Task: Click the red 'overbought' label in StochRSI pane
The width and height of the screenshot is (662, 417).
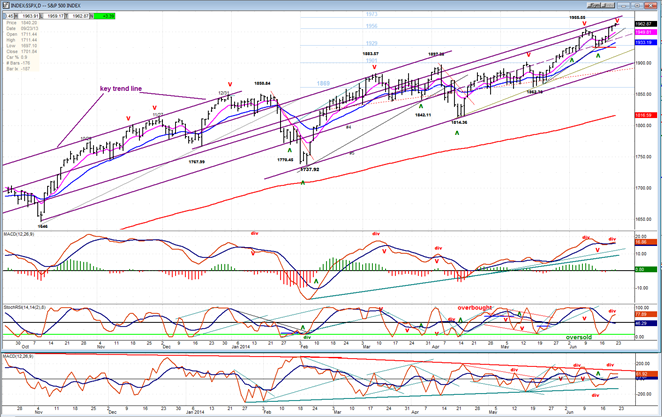Action: [475, 308]
